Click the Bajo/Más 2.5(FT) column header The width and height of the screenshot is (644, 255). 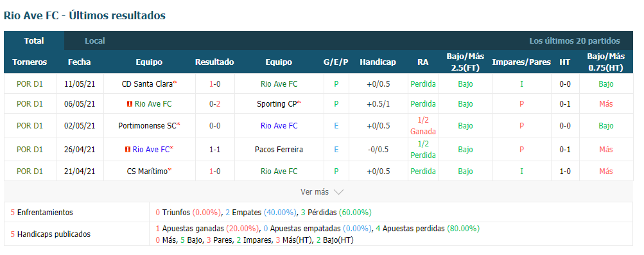(x=466, y=62)
